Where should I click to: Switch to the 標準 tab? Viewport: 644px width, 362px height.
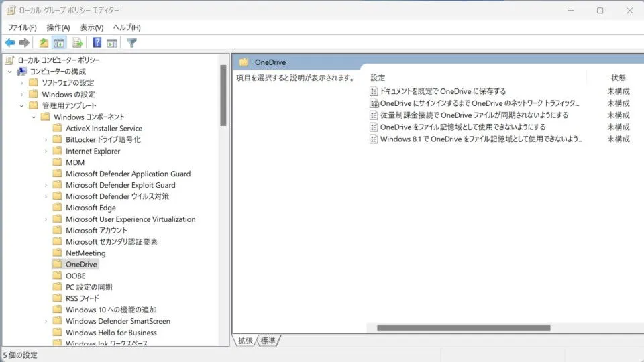point(268,341)
